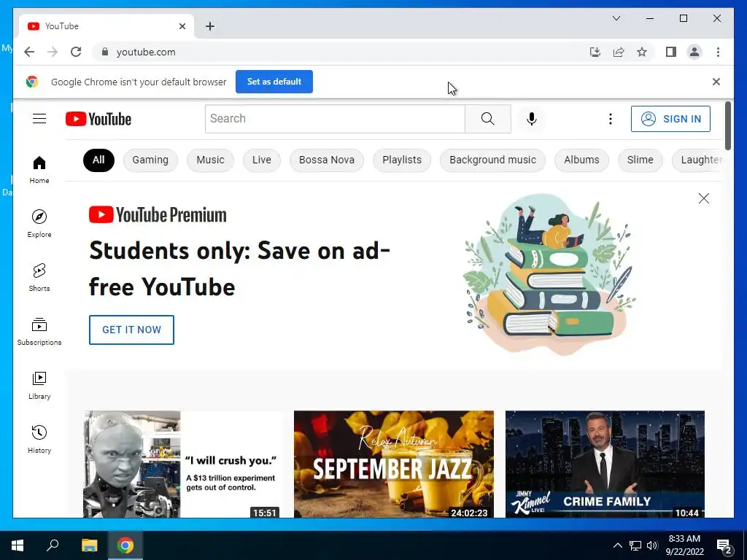The width and height of the screenshot is (747, 560).
Task: Select the Playlists filter chip
Action: 402,160
